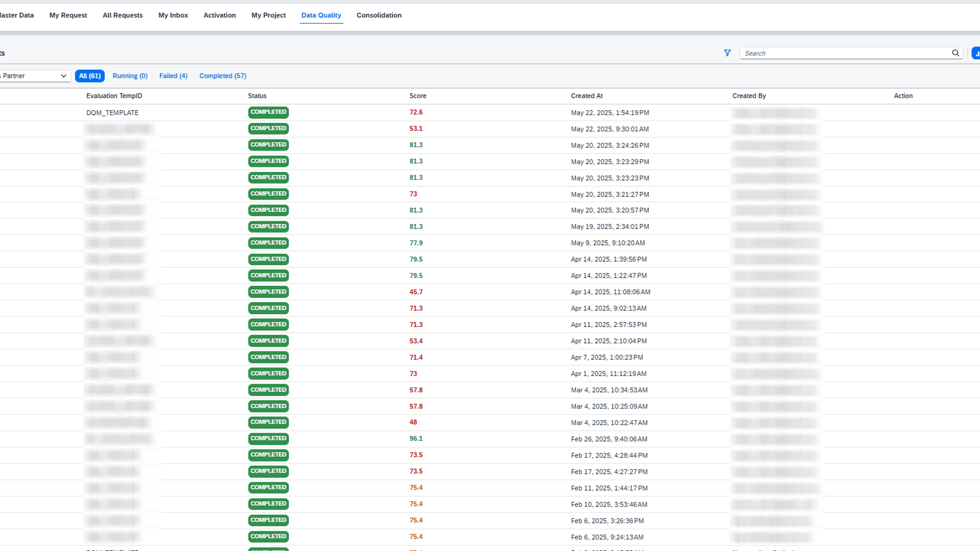Click date Apr 14, 2025, 1:39:56 PM
Image resolution: width=980 pixels, height=551 pixels.
pyautogui.click(x=609, y=259)
